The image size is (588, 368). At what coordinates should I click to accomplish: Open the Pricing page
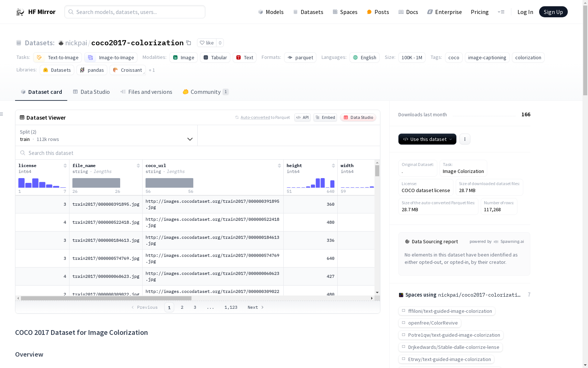(x=480, y=12)
